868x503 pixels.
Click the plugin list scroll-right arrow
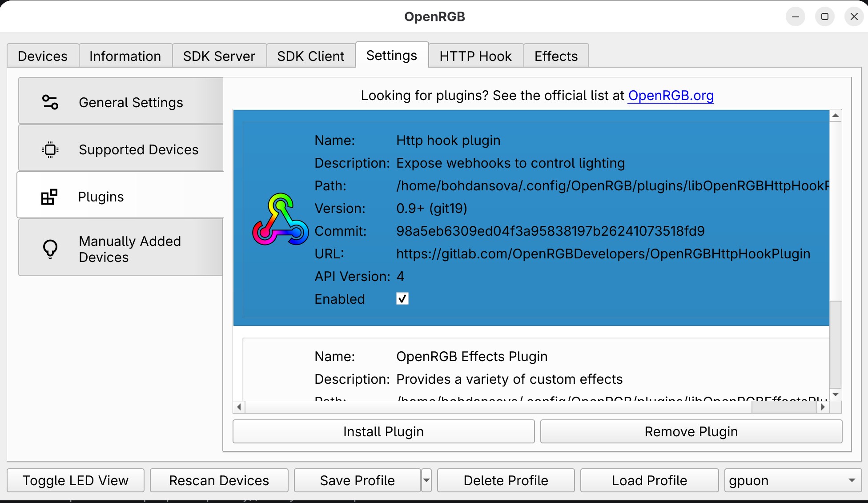click(823, 407)
